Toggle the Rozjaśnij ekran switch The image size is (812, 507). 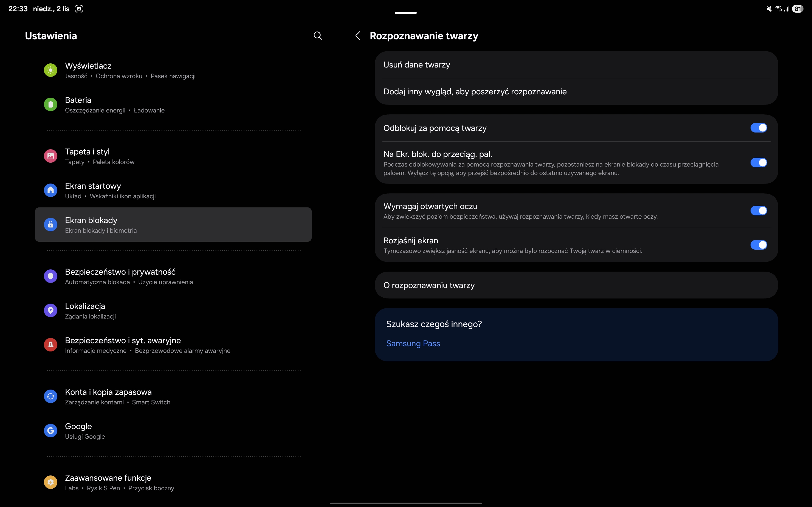coord(758,245)
